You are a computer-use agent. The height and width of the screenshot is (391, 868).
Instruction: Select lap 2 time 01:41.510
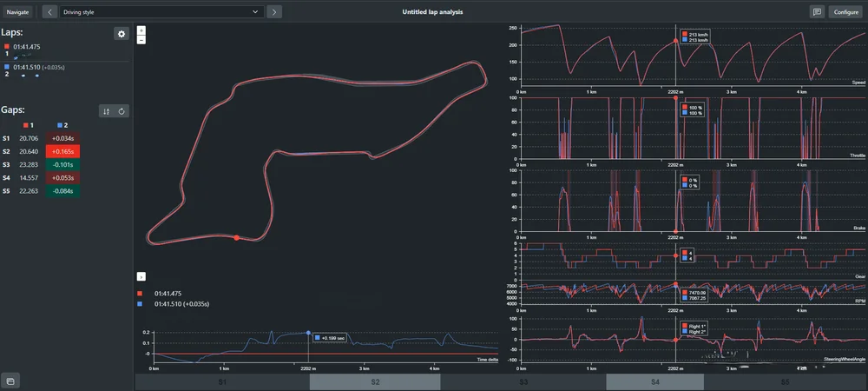tap(27, 67)
